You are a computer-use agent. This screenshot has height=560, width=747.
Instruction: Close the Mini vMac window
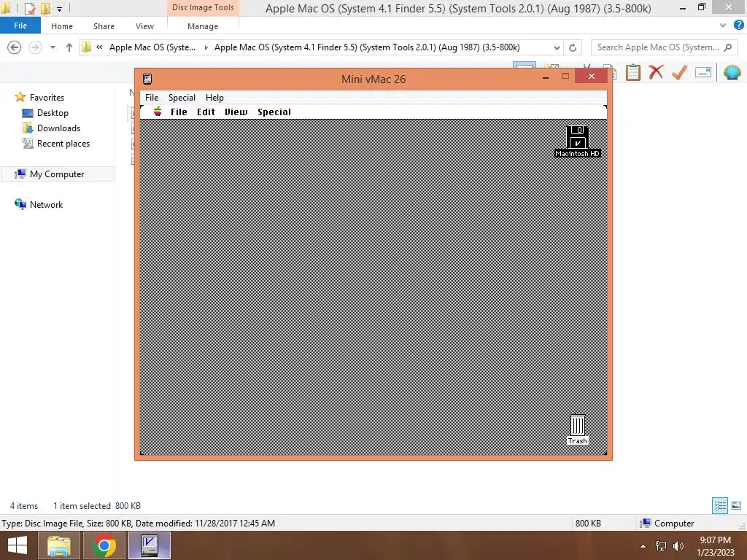591,76
